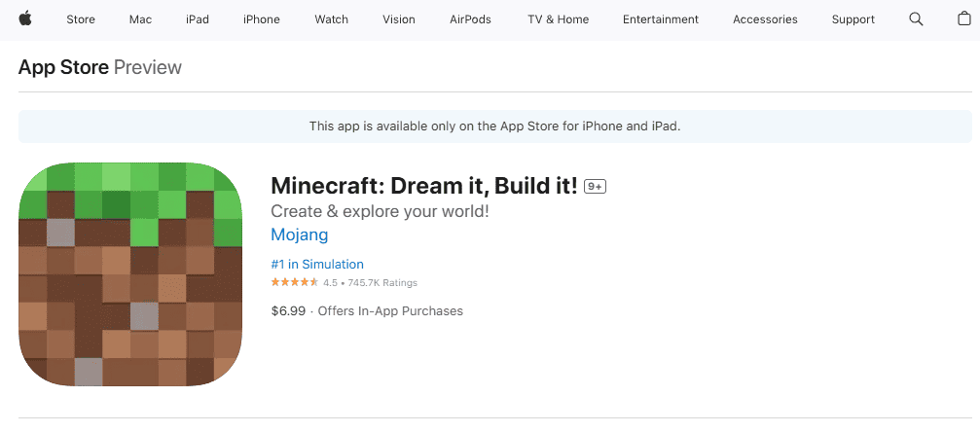Image resolution: width=980 pixels, height=433 pixels.
Task: Click the #1 in Simulation link
Action: pos(317,265)
